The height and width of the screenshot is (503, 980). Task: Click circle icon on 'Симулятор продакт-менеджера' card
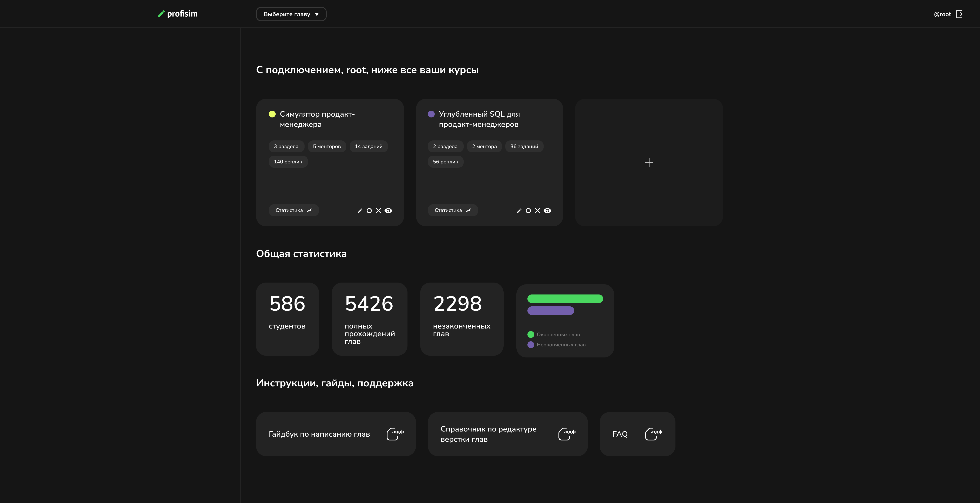pyautogui.click(x=369, y=210)
